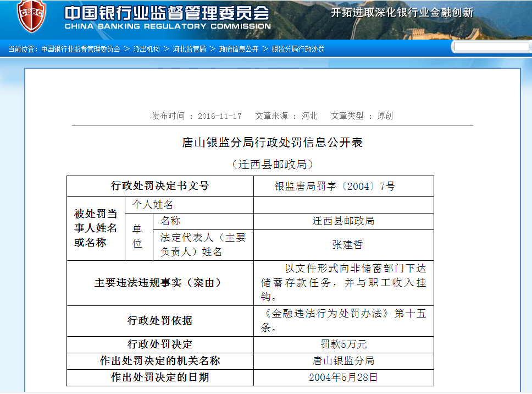Image resolution: width=532 pixels, height=394 pixels.
Task: Select the 单位 cell
Action: pos(139,237)
